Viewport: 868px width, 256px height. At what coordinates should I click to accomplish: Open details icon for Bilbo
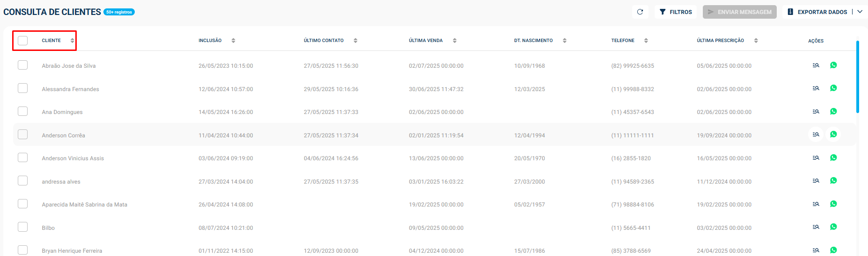tap(816, 227)
